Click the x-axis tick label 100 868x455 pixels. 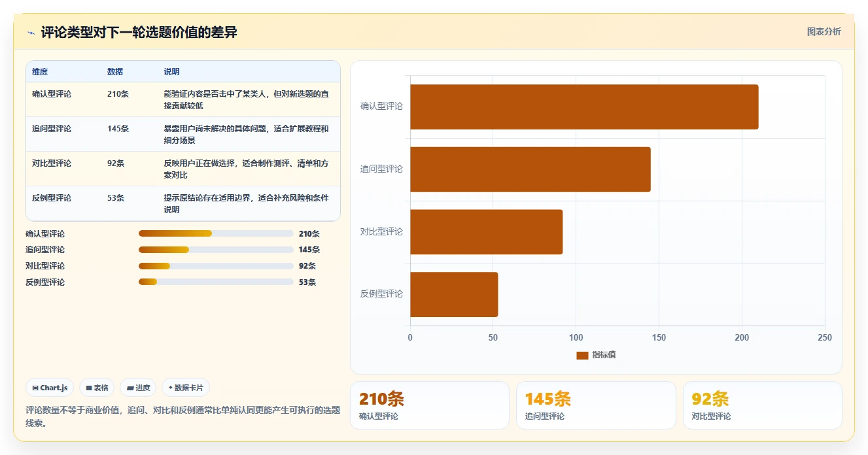pos(576,337)
